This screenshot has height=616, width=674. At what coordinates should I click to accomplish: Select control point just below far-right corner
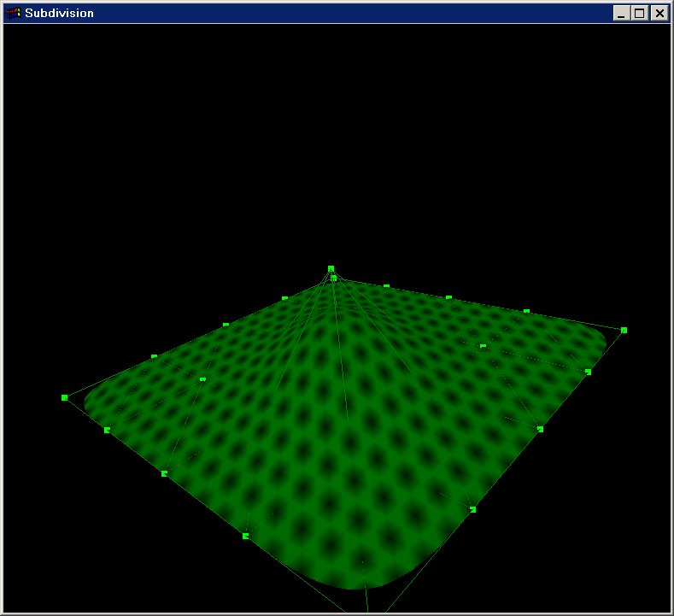point(588,372)
